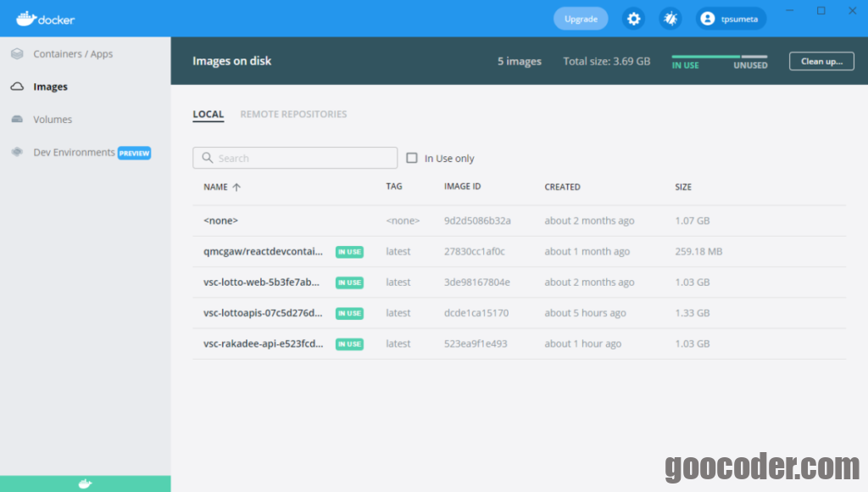Click the Docker whale logo in header
868x492 pixels.
point(25,19)
